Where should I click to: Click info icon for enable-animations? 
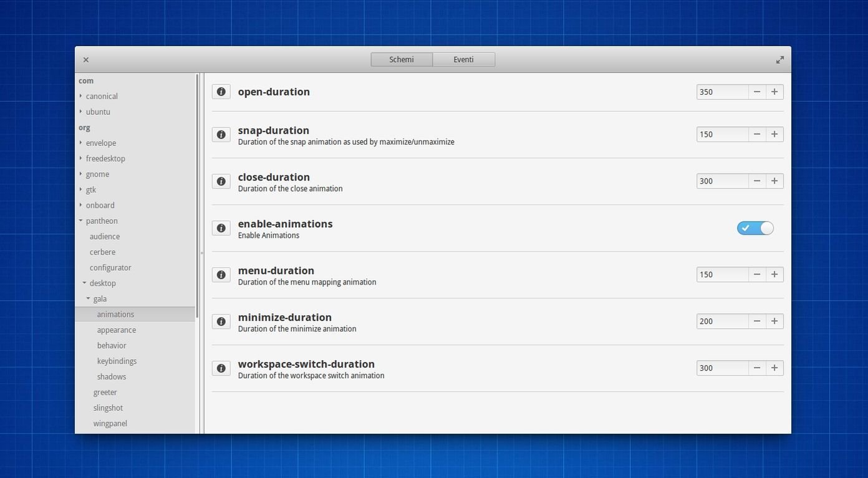point(221,228)
